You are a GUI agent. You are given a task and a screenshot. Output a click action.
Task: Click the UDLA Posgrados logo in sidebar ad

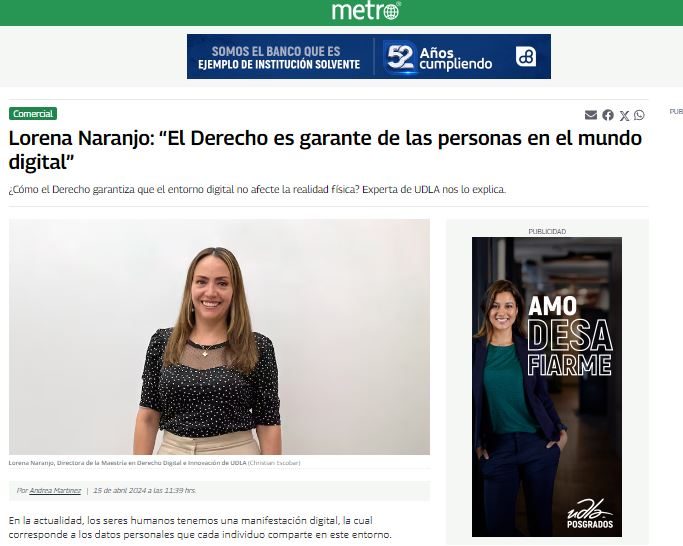tap(590, 514)
